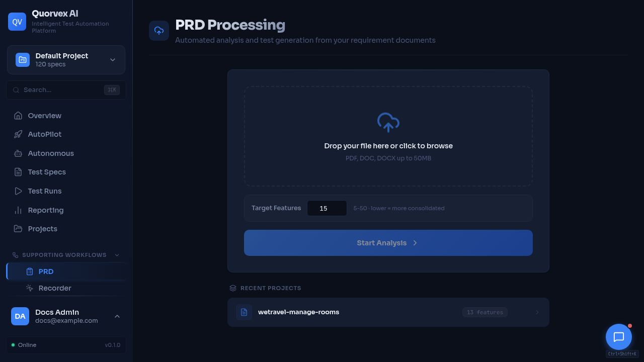Click the Autonomous robot icon
The image size is (644, 362).
point(18,153)
